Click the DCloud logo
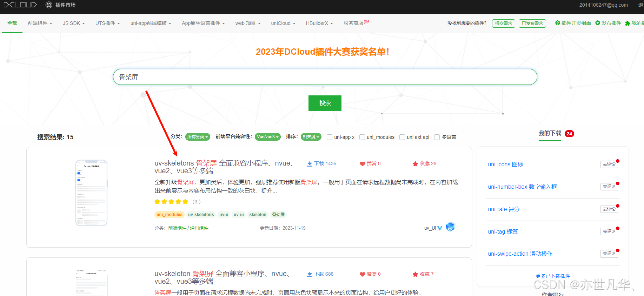The image size is (644, 296). (20, 5)
